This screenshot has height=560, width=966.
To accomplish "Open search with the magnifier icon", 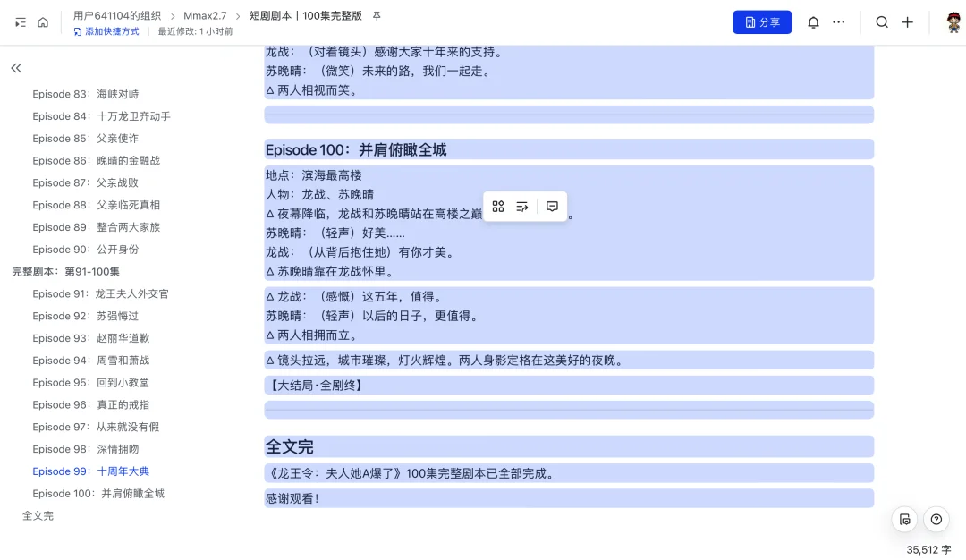I will click(881, 21).
